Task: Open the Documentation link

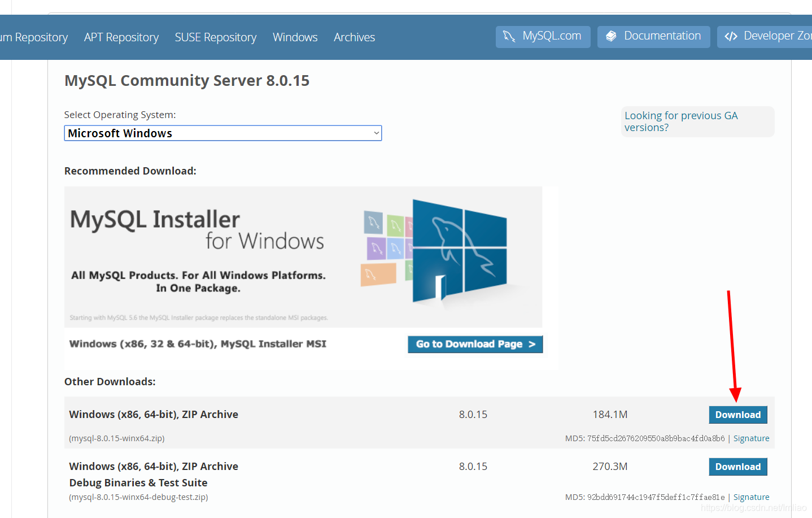Action: point(654,37)
